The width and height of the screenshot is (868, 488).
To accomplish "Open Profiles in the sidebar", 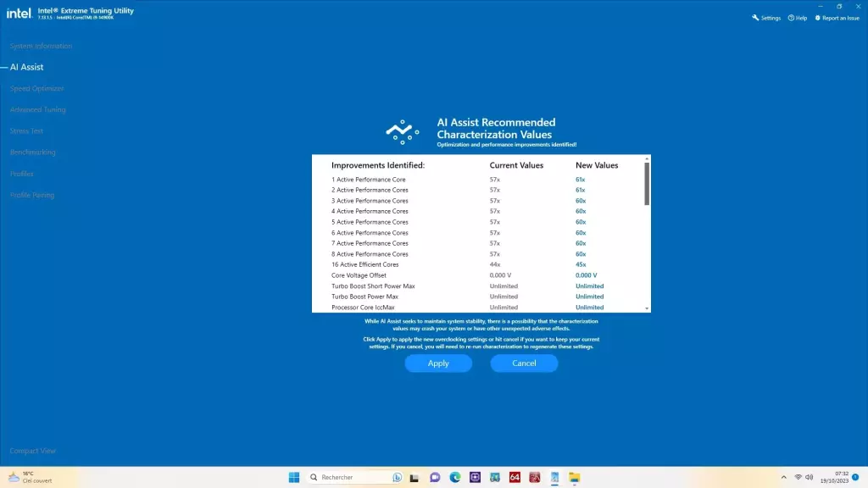I will 21,174.
